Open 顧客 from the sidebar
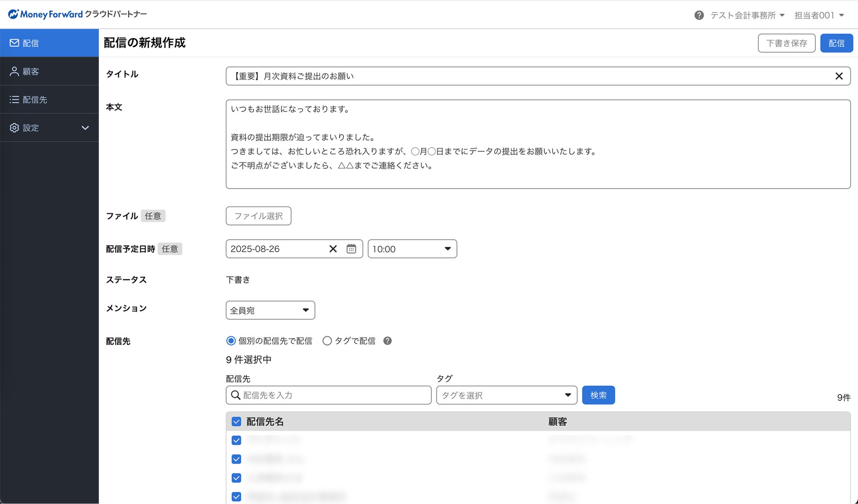 pos(31,71)
